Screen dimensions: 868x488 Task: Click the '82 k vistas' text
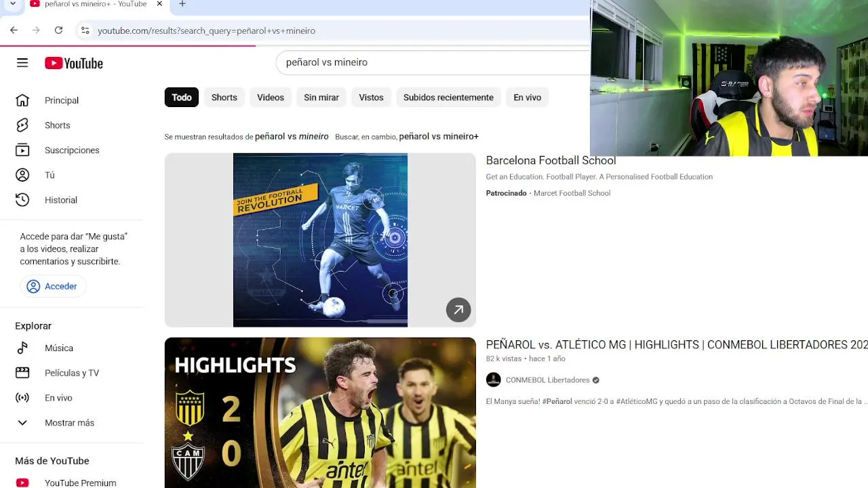[504, 359]
